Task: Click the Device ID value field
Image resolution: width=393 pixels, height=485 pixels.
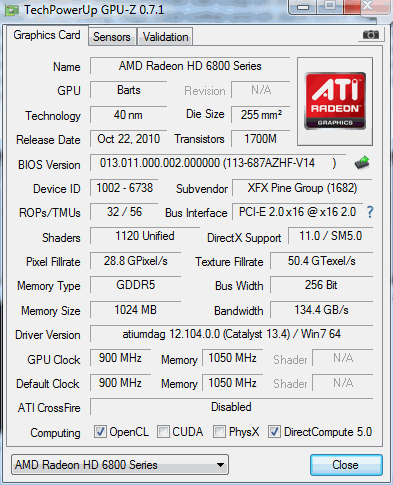Action: coord(124,188)
